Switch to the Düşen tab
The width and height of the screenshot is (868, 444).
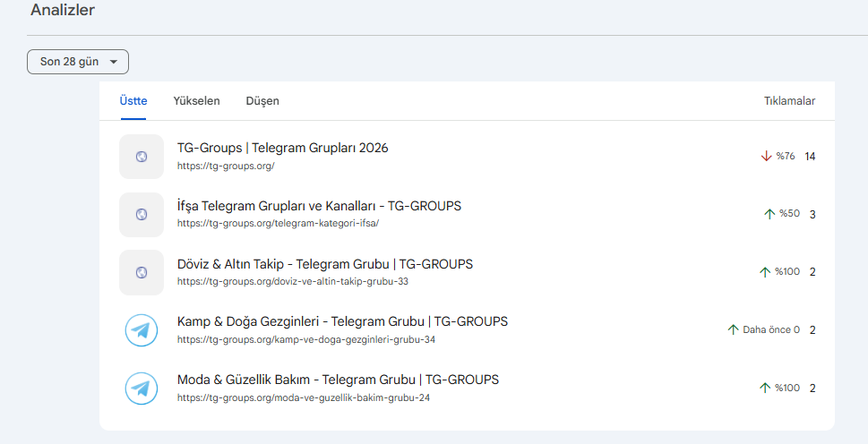(262, 101)
